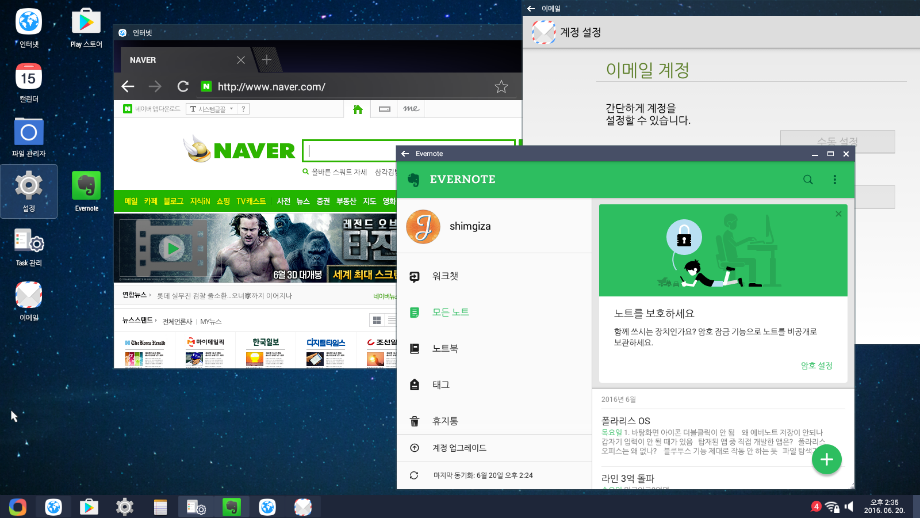Viewport: 920px width, 518px height.
Task: Play the movie banner video
Action: pos(171,248)
